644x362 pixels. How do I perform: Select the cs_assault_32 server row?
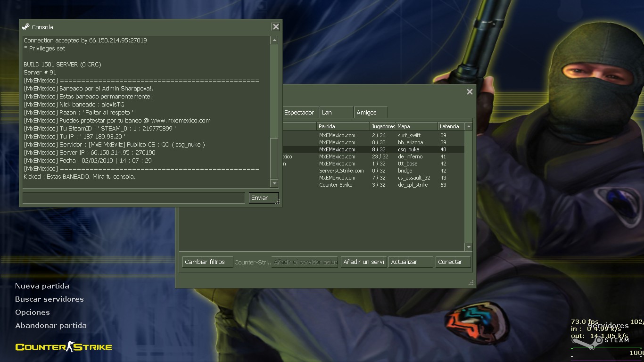click(373, 178)
